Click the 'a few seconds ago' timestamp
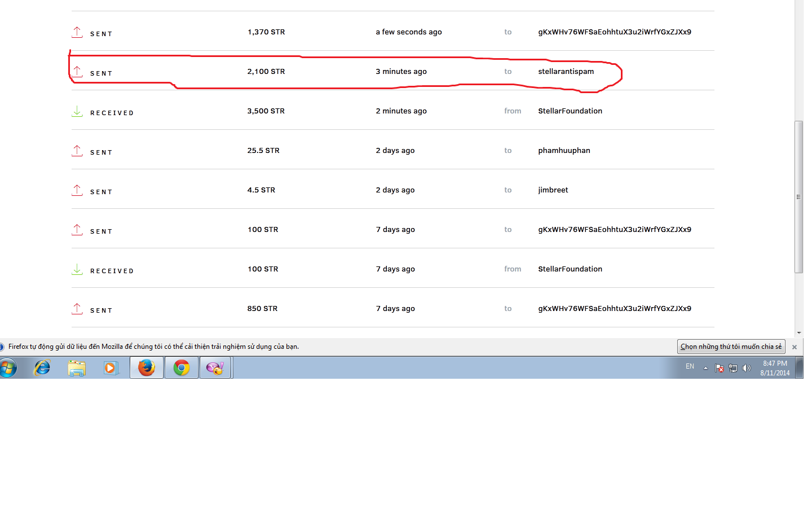Image resolution: width=812 pixels, height=508 pixels. [x=409, y=32]
